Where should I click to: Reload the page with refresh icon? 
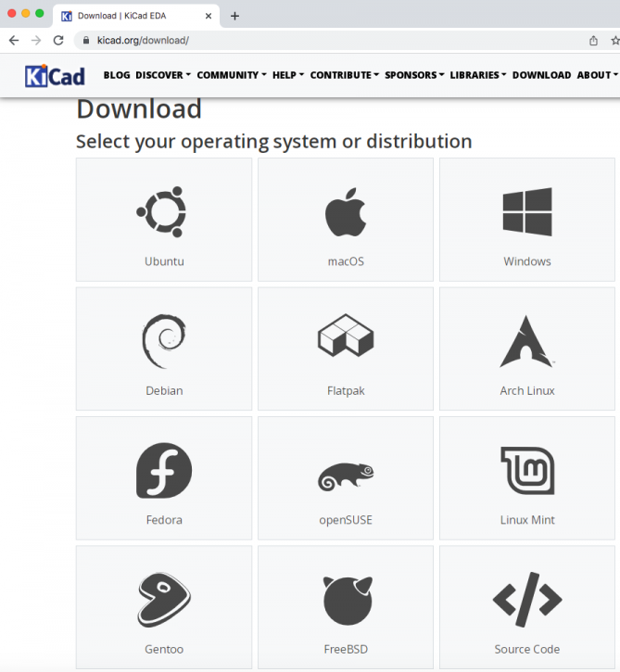click(58, 40)
